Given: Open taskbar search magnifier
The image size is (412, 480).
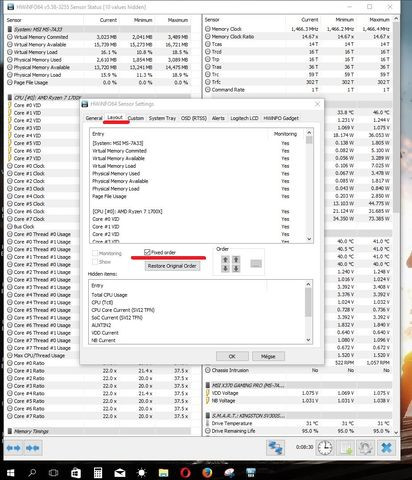Looking at the screenshot, I should click(32, 472).
